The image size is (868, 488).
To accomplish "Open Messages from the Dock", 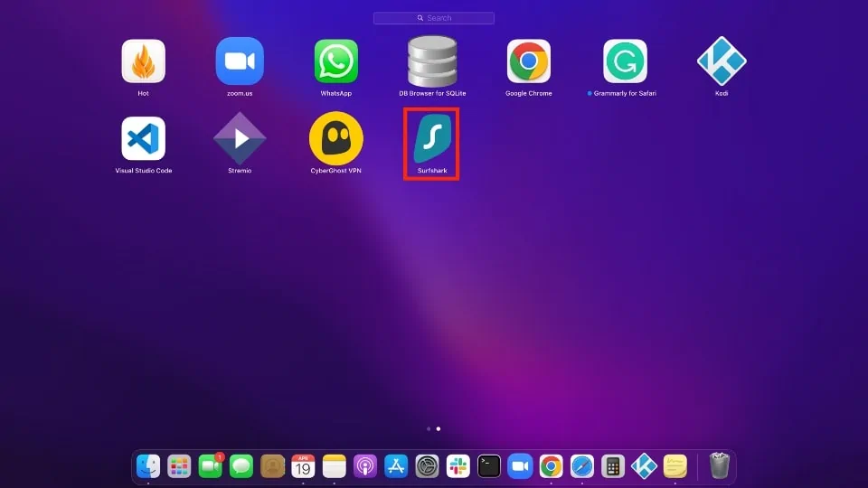I will pyautogui.click(x=241, y=466).
